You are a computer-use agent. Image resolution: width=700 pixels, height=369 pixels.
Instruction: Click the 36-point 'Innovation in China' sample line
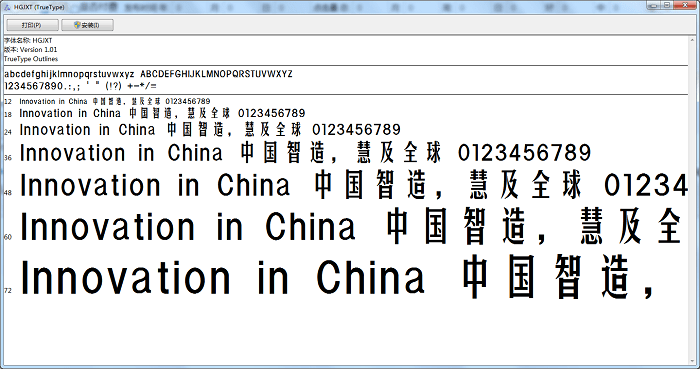[305, 153]
